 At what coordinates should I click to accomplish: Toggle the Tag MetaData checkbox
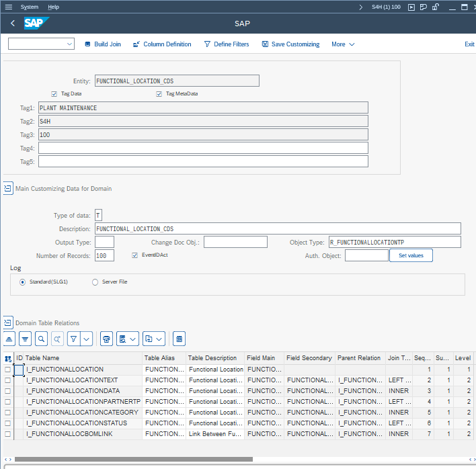(159, 94)
